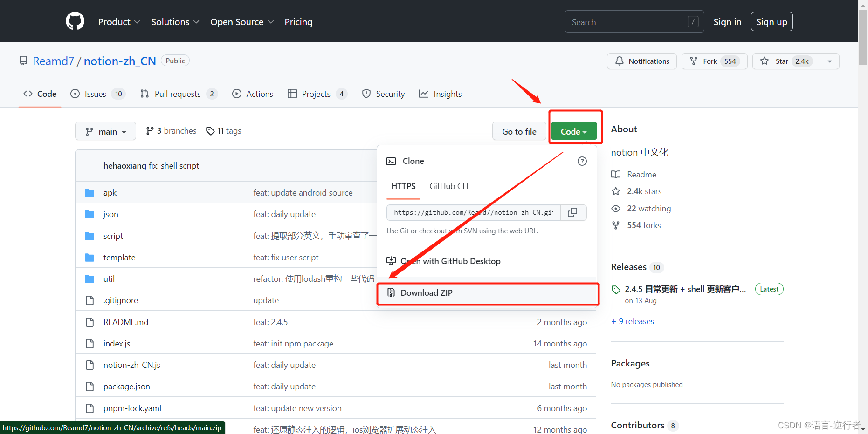Screen dimensions: 868x434
Task: Click Sign in
Action: [727, 22]
